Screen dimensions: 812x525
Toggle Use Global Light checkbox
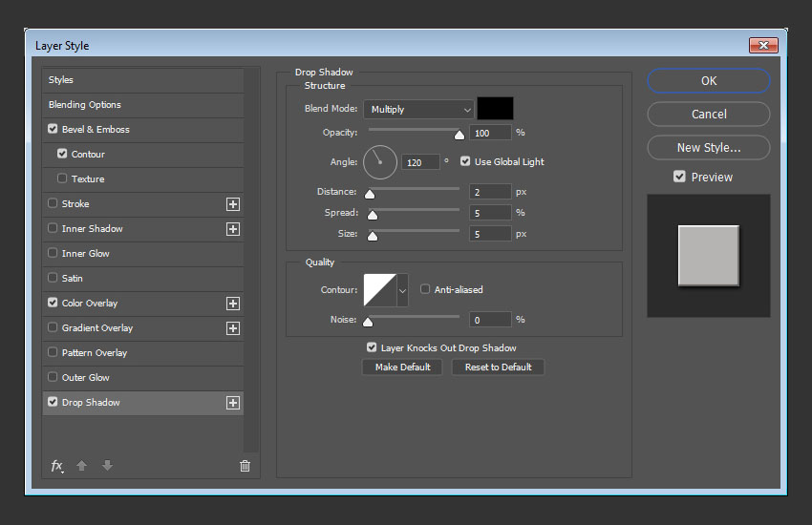tap(465, 161)
